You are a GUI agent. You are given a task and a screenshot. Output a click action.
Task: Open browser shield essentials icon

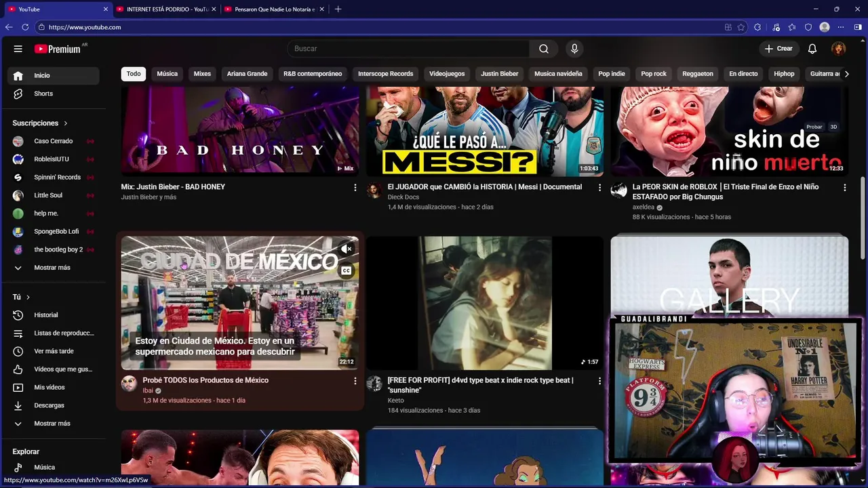tap(808, 27)
